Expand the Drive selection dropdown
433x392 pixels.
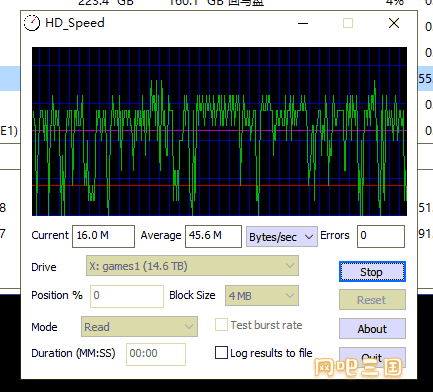[192, 266]
